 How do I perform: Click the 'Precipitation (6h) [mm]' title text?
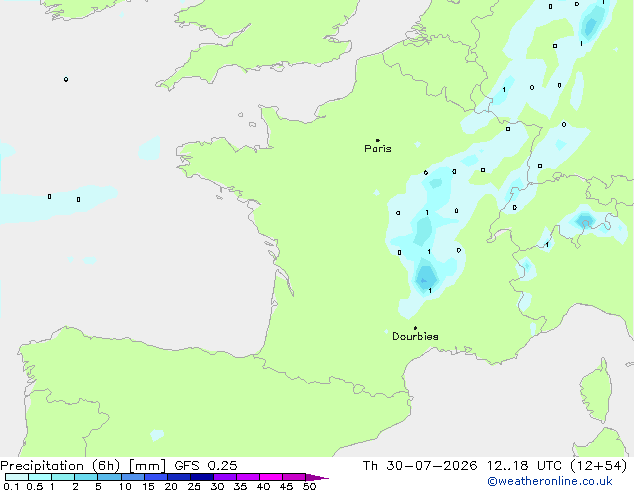click(x=83, y=466)
